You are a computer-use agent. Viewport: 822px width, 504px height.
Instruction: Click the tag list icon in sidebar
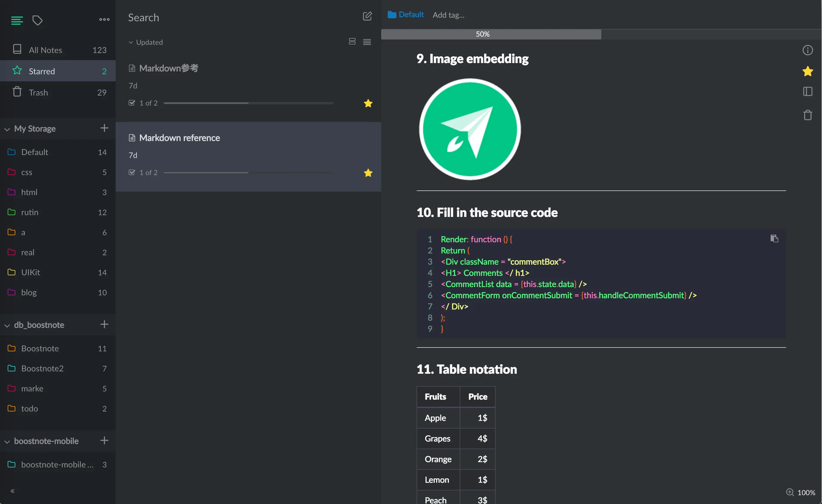(37, 20)
